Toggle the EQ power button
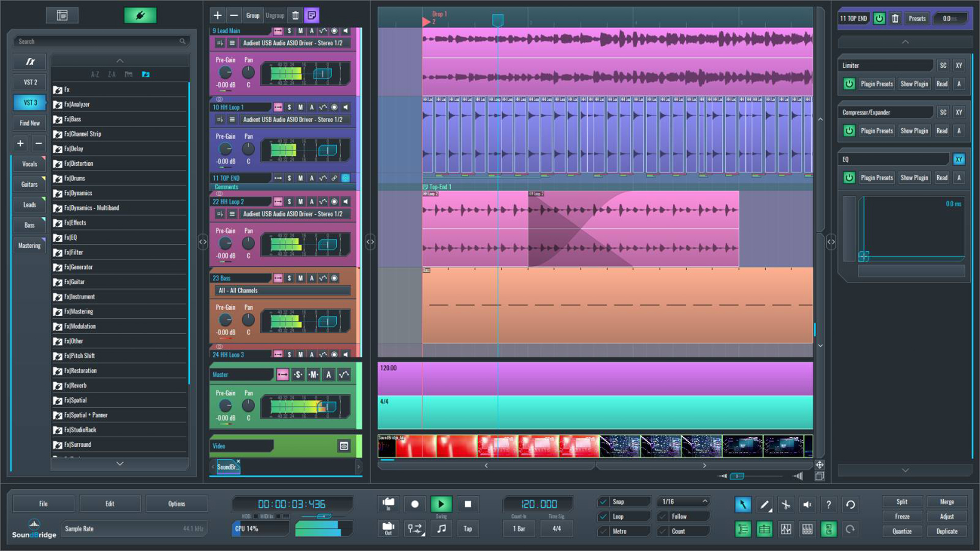 point(849,178)
